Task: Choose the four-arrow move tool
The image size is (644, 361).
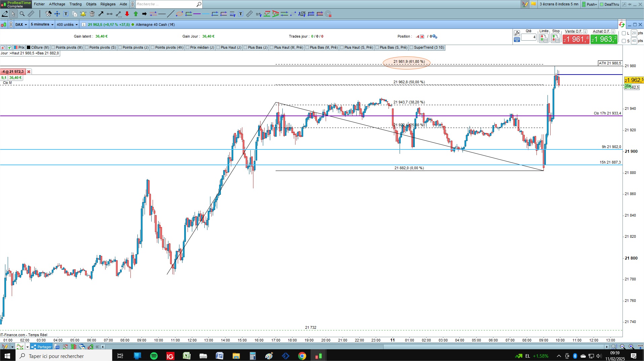Action: click(x=57, y=14)
